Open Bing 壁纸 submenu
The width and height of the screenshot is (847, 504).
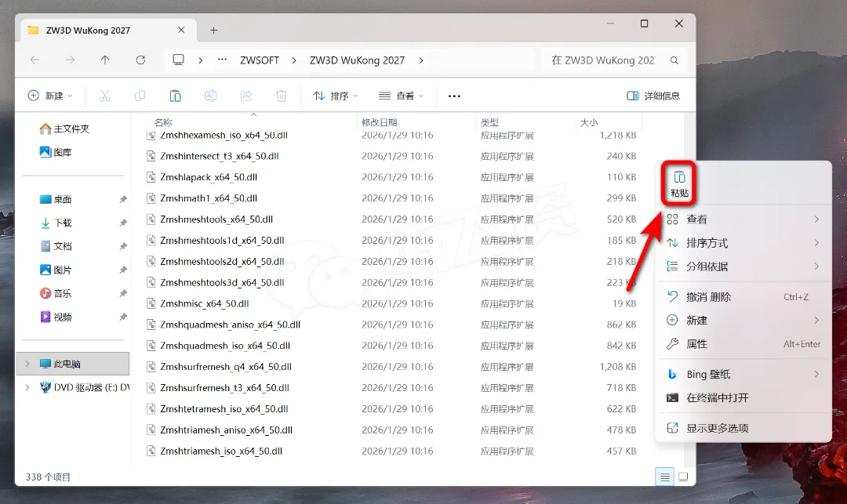743,374
